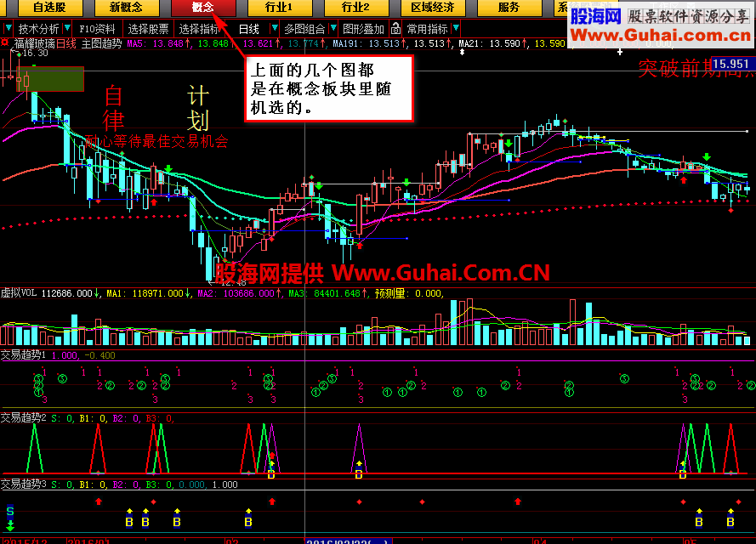Click the 选择股票 button

tap(147, 27)
